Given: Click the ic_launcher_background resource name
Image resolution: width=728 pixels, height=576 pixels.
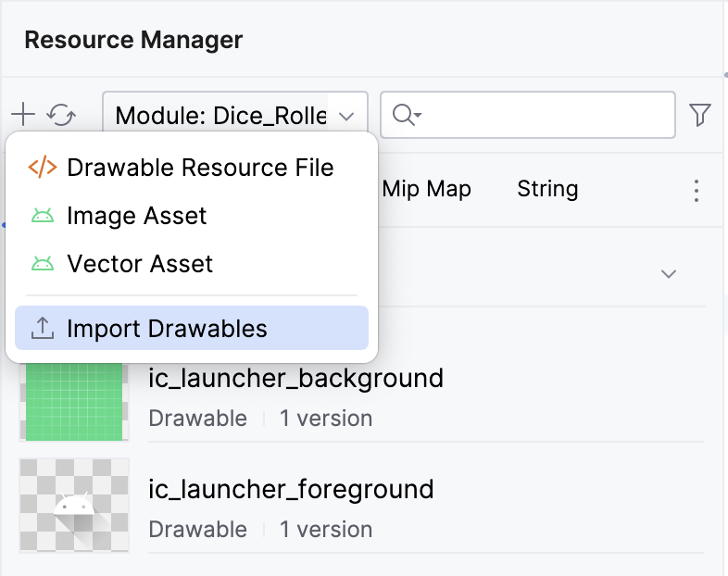Looking at the screenshot, I should coord(295,378).
